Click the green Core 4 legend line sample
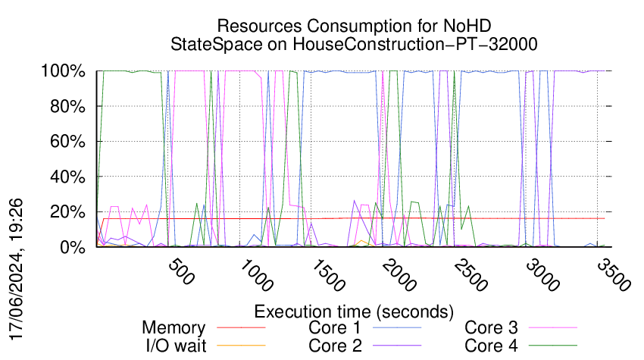 [x=553, y=346]
